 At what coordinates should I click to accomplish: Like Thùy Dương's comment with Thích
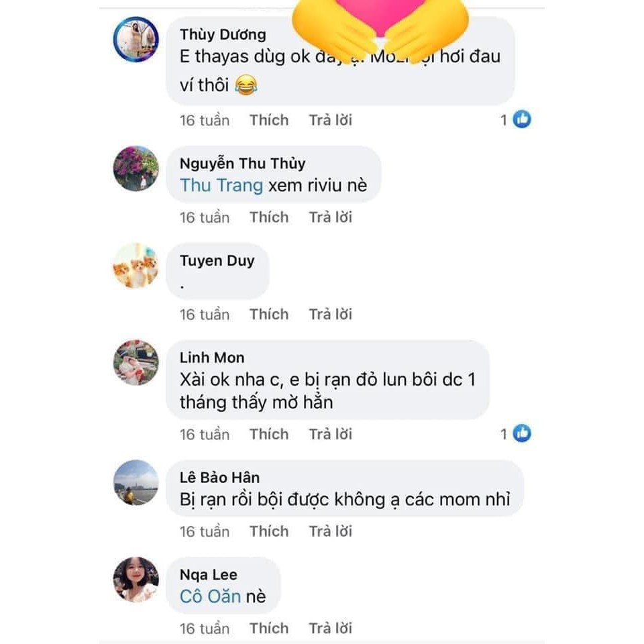[x=269, y=120]
